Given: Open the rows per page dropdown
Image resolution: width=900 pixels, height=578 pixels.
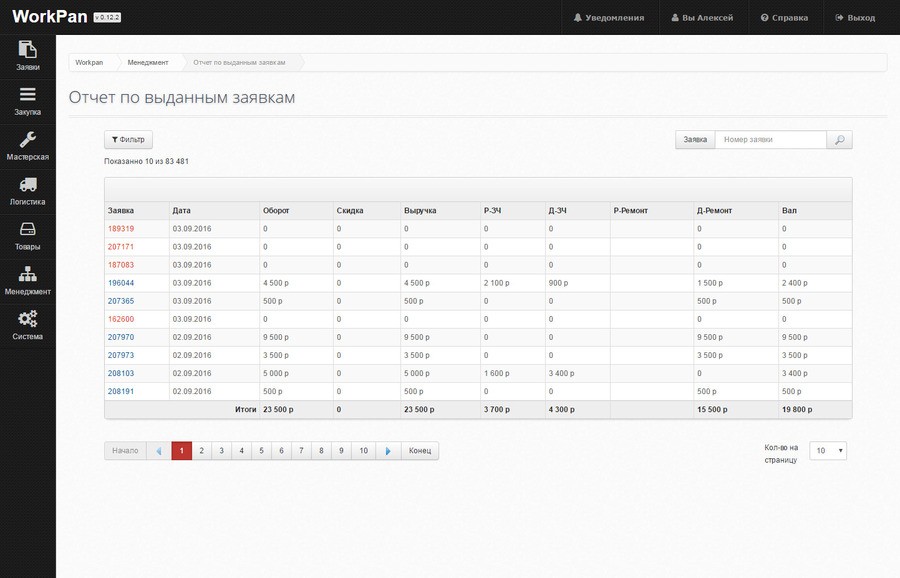Looking at the screenshot, I should click(828, 451).
